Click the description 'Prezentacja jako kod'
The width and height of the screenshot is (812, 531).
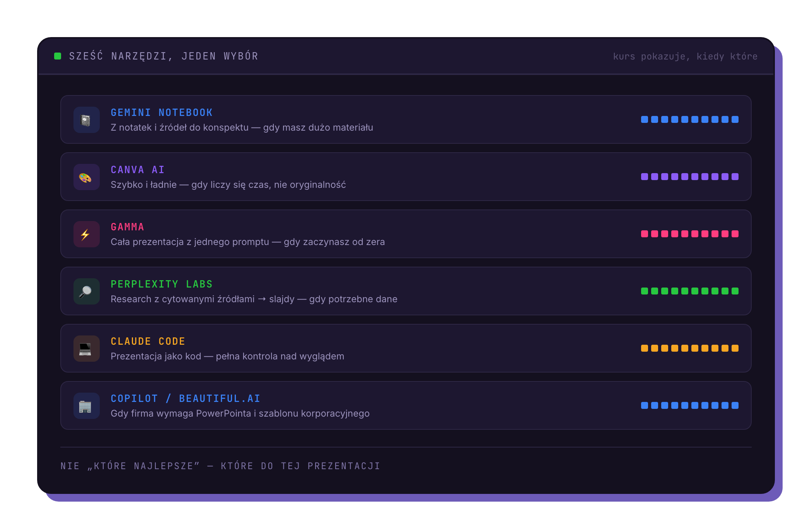click(156, 356)
